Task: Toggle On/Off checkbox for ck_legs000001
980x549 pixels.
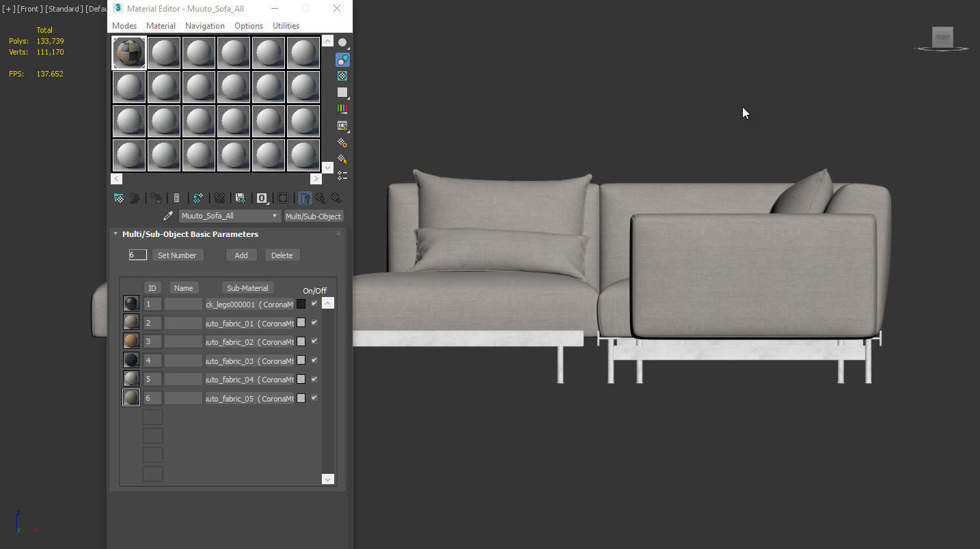Action: coord(314,303)
